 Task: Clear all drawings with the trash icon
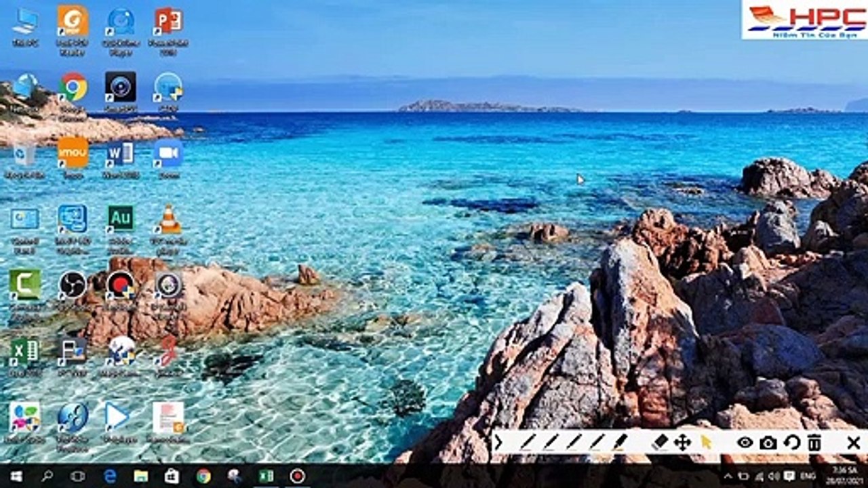coord(814,443)
